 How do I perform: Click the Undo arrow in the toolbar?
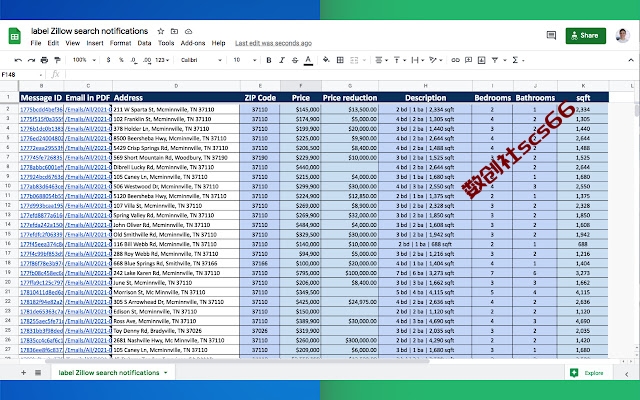[18, 60]
